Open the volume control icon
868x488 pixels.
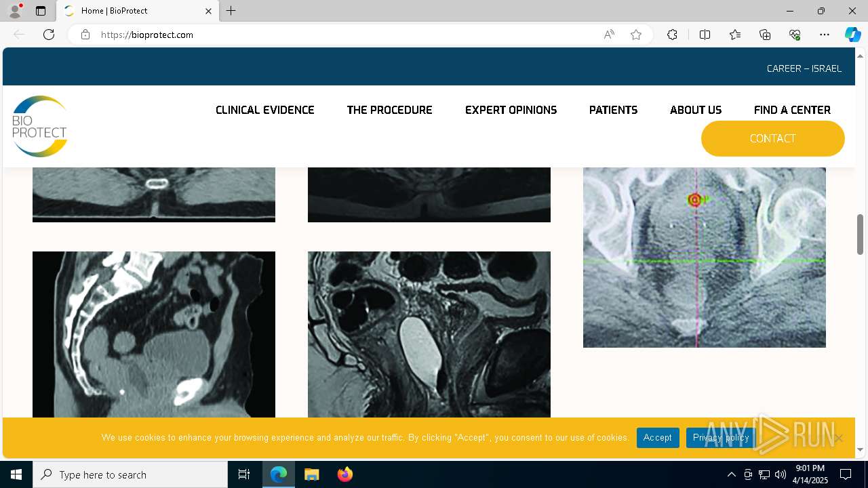780,474
